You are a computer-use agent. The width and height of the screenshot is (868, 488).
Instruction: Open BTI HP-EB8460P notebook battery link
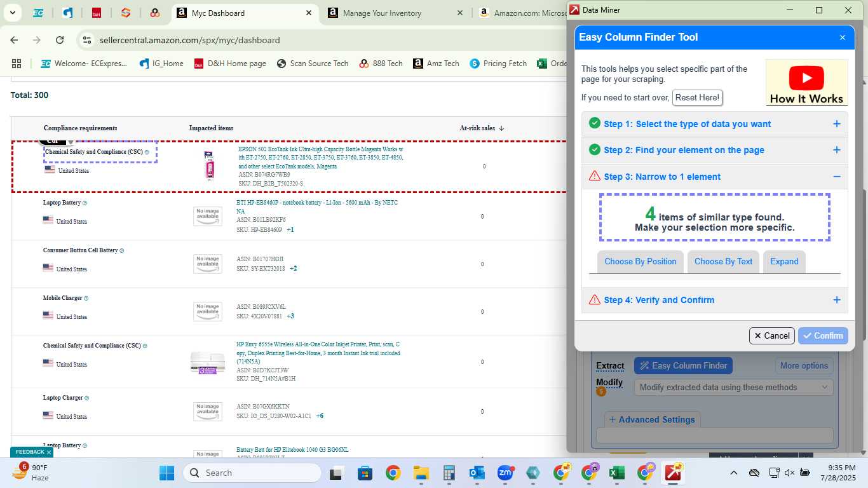317,207
